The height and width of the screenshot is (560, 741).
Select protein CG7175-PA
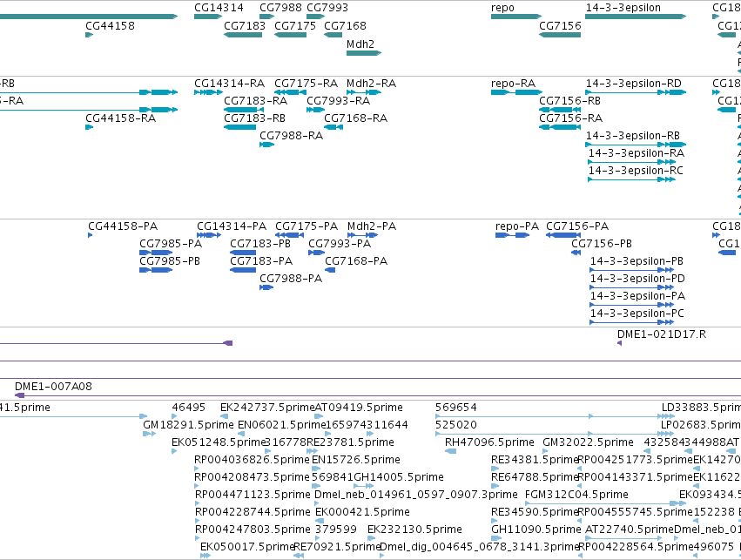coord(290,235)
